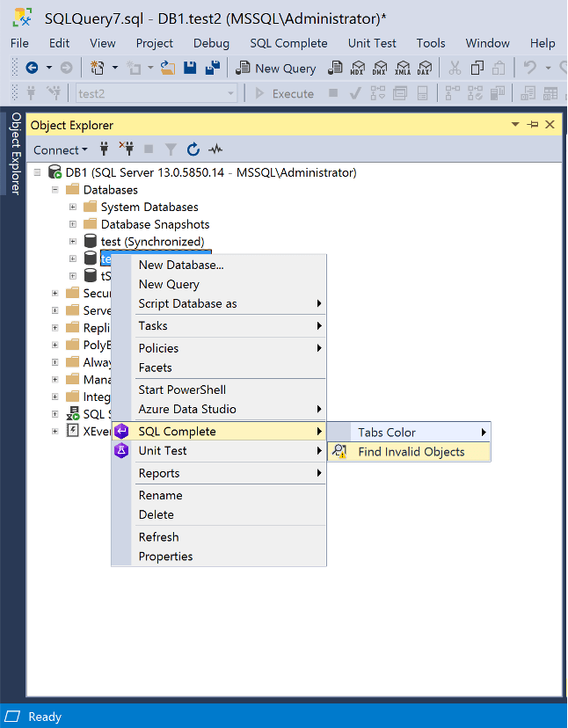Open the SQL Complete menu bar item

click(289, 43)
